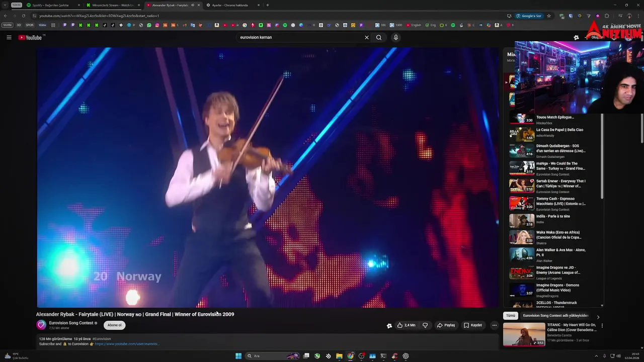
Task: Open the YAYIN bookmark folder
Action: coord(7,25)
